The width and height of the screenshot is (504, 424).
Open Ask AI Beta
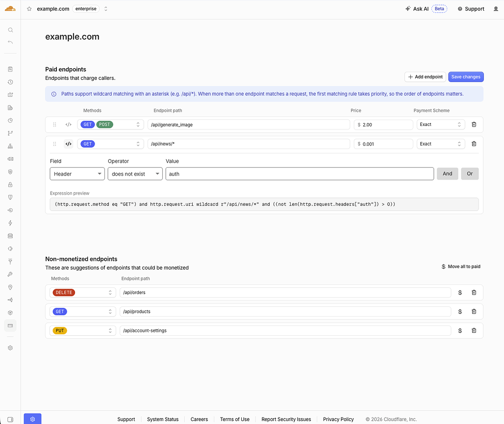coord(426,9)
